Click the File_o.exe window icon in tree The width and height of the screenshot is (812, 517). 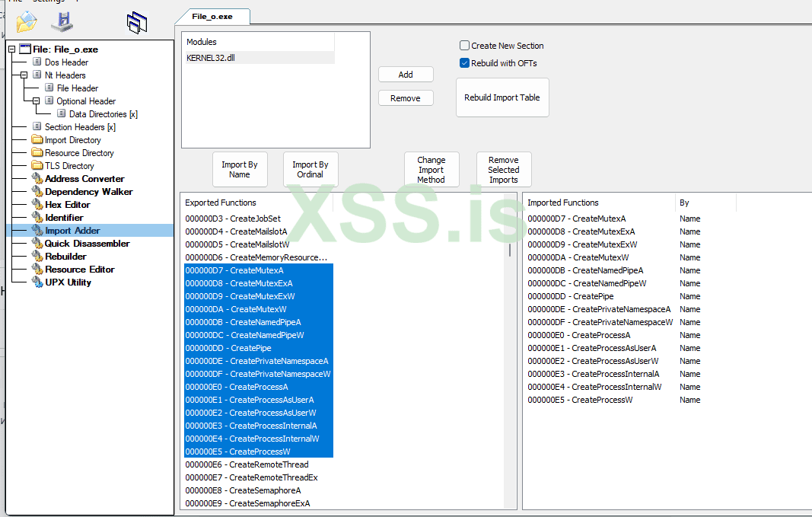tap(25, 49)
